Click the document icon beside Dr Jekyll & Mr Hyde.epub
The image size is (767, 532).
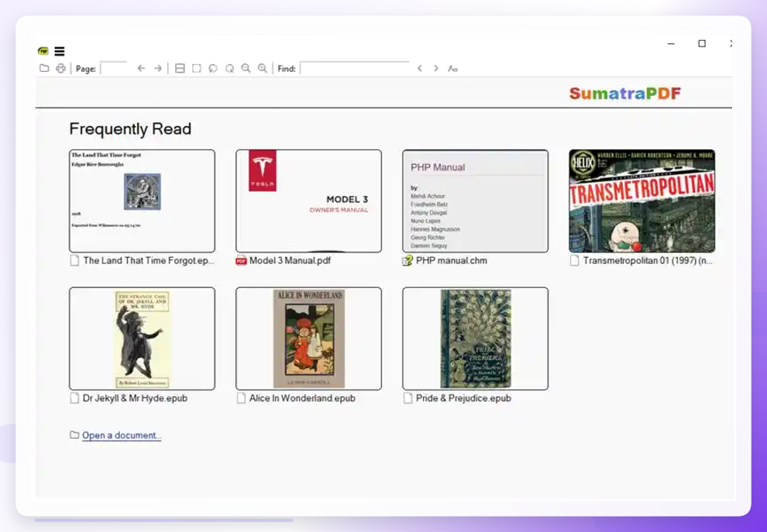click(x=74, y=398)
